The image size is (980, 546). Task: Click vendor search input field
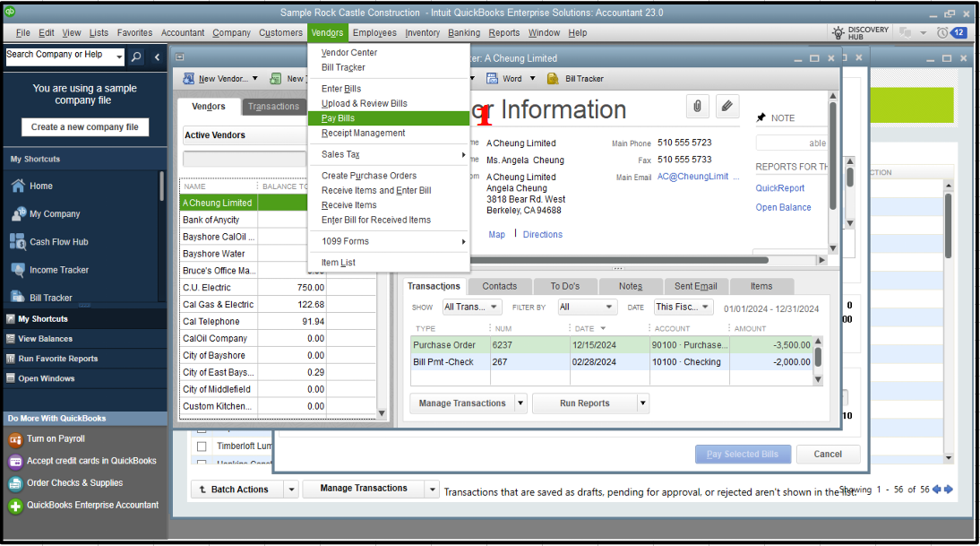245,159
